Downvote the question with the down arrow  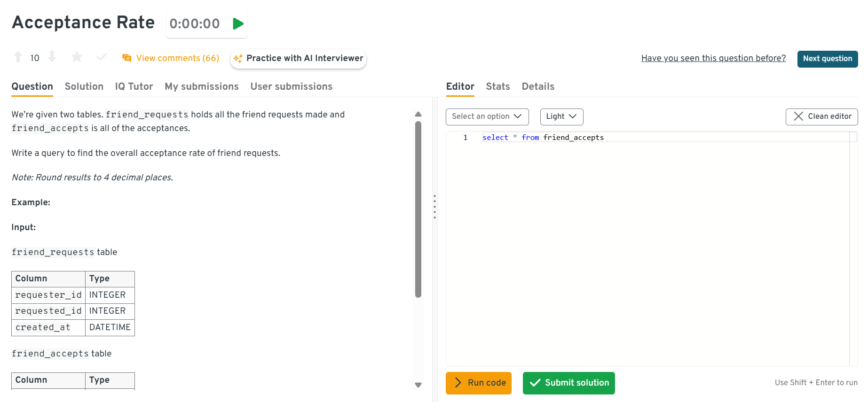52,57
